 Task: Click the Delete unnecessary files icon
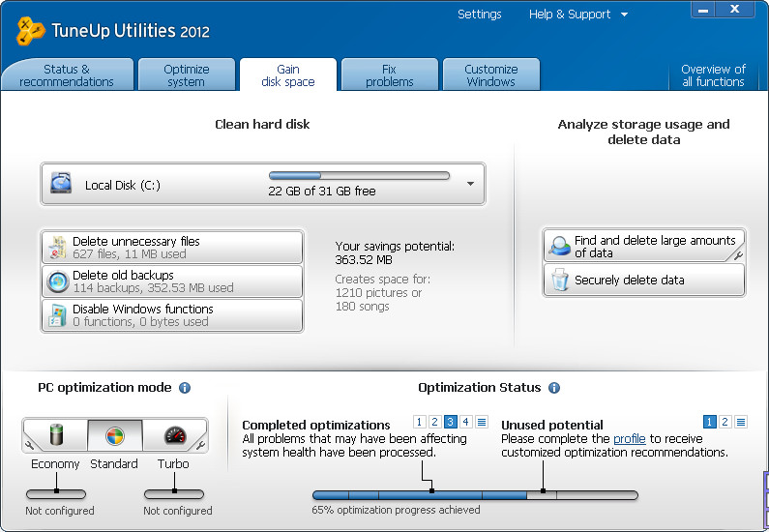57,248
